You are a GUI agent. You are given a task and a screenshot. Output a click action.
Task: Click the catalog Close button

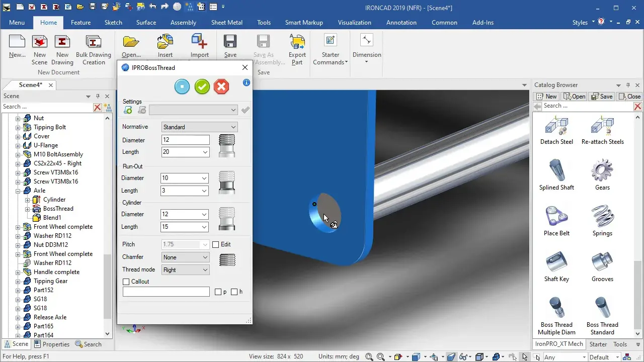click(x=629, y=96)
